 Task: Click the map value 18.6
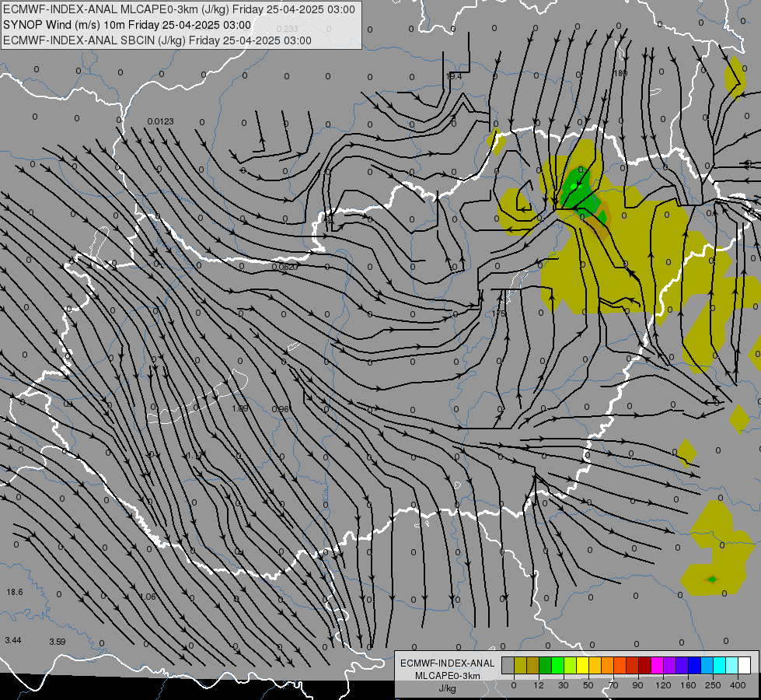(15, 592)
